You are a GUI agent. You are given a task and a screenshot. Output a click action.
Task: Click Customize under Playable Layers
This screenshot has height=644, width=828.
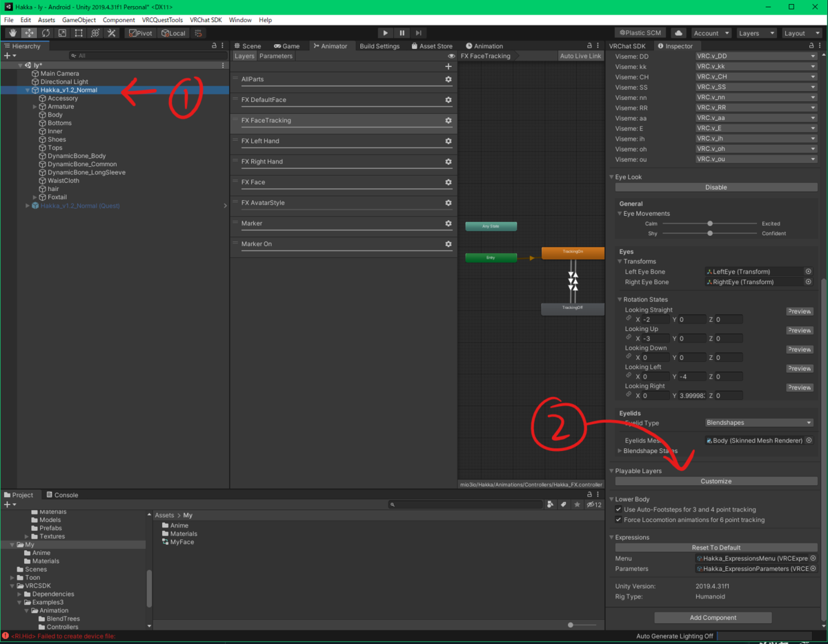[x=716, y=481]
